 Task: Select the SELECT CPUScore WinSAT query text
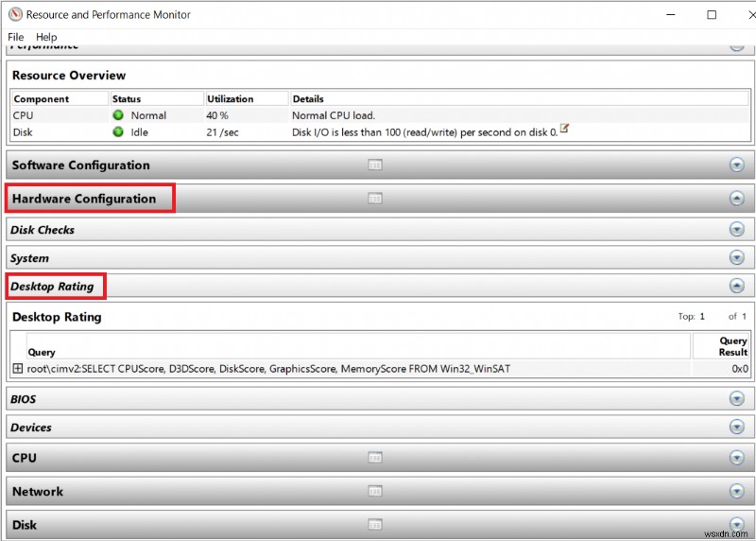click(268, 369)
